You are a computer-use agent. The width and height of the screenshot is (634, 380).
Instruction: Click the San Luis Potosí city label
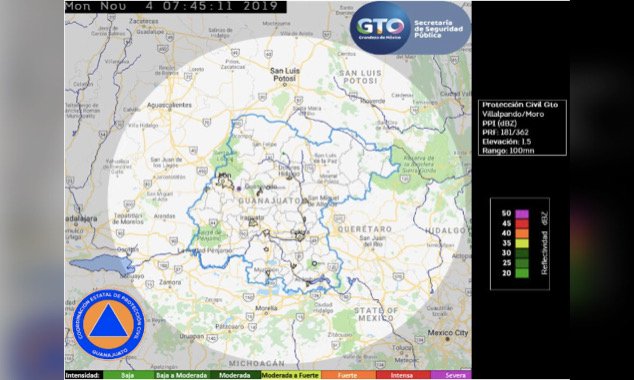tap(285, 74)
